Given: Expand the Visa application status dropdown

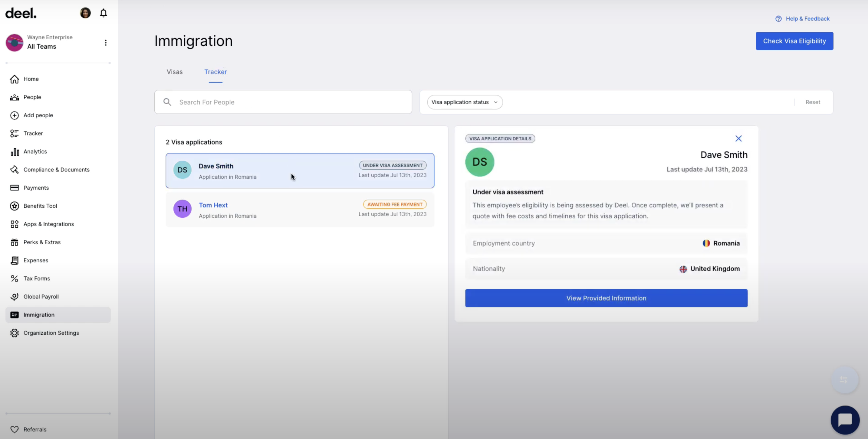Looking at the screenshot, I should click(464, 102).
